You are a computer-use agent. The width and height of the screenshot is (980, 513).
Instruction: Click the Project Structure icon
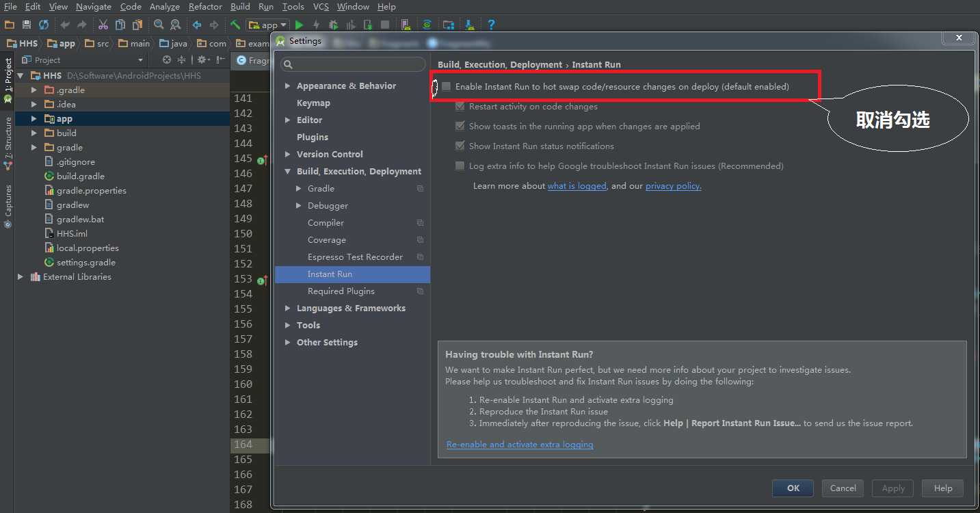pos(449,25)
